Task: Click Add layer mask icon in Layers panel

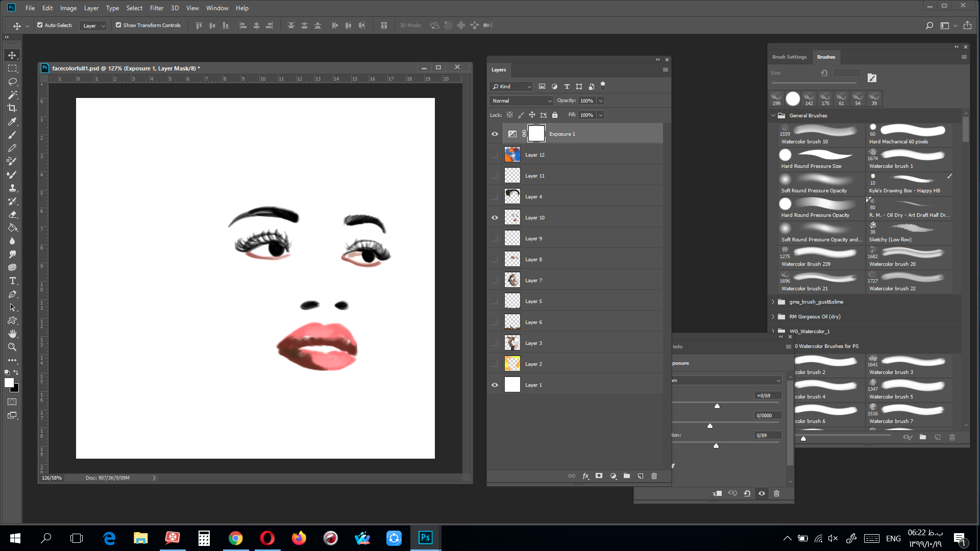Action: click(599, 476)
